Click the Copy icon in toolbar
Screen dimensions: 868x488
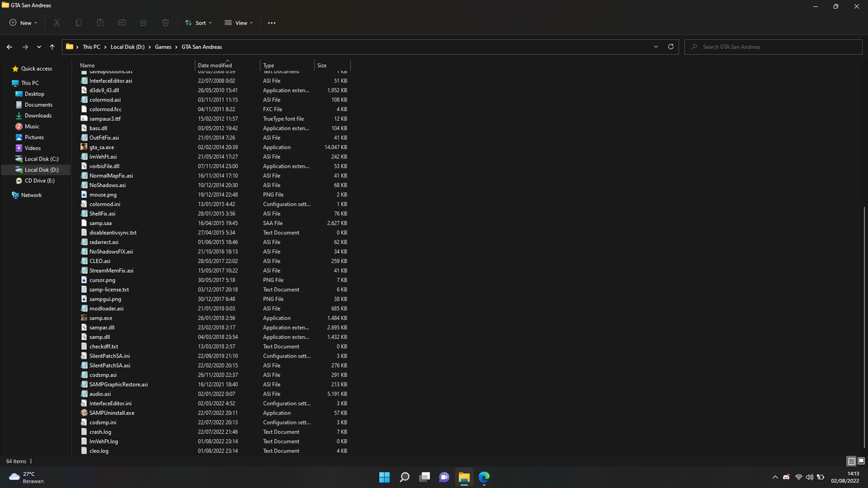pyautogui.click(x=79, y=23)
